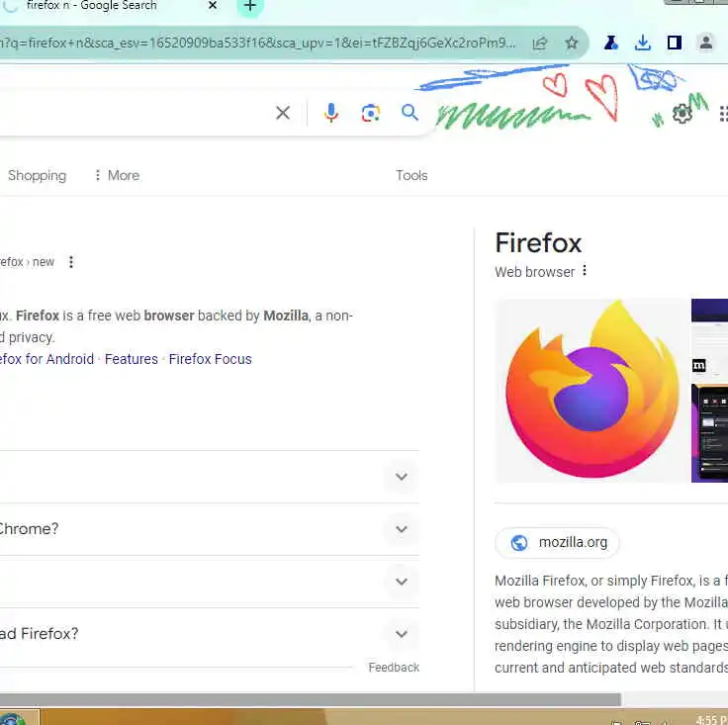
Task: Open the Google apps grid icon
Action: pos(723,114)
